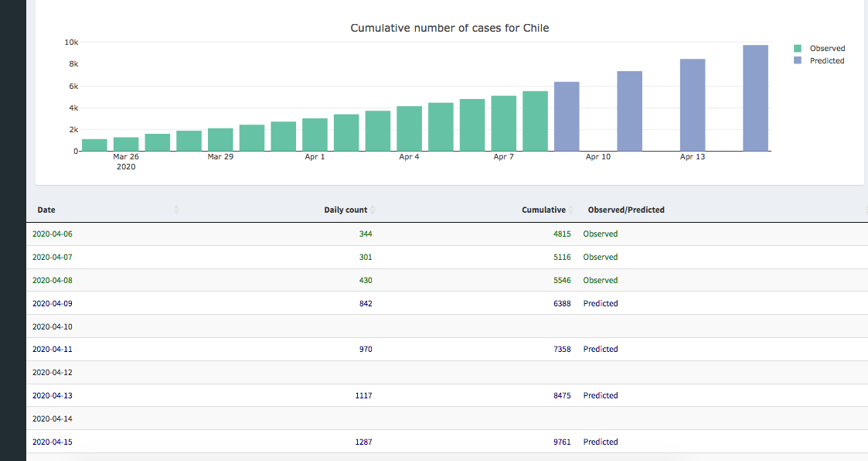
Task: Click the chart title for Chile
Action: click(x=449, y=29)
